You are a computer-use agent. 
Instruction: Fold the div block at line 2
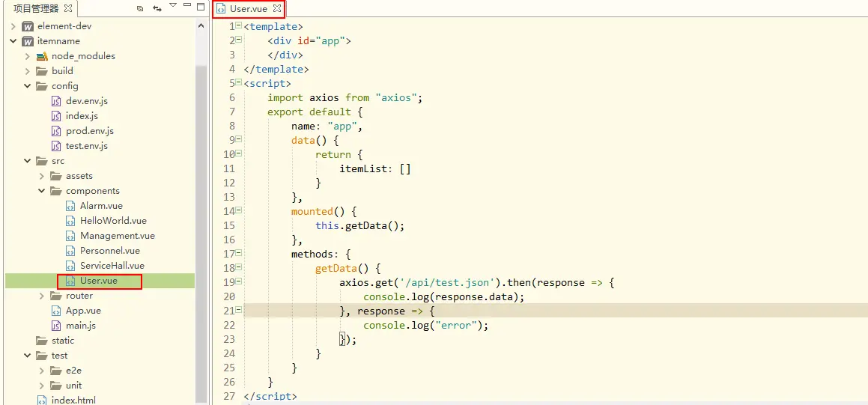pos(239,40)
